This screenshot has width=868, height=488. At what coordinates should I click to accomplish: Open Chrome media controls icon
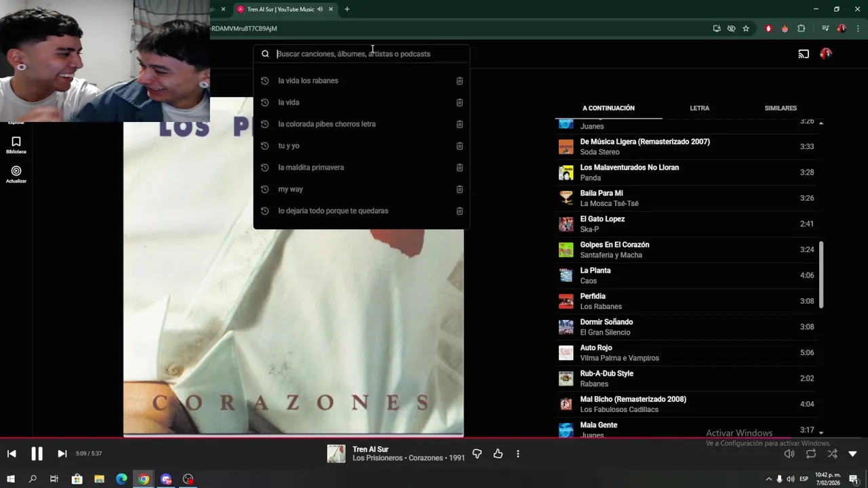click(x=825, y=28)
